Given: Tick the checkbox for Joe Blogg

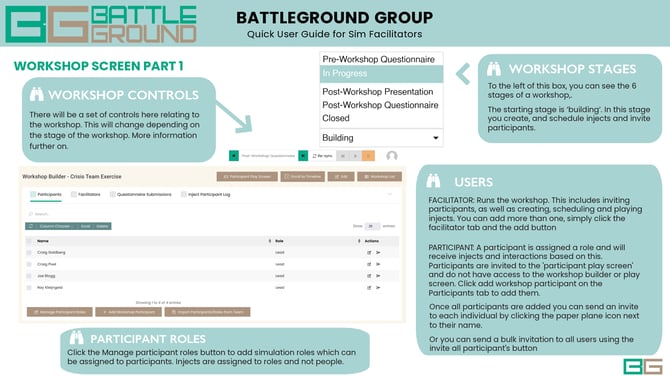Looking at the screenshot, I should (x=29, y=276).
